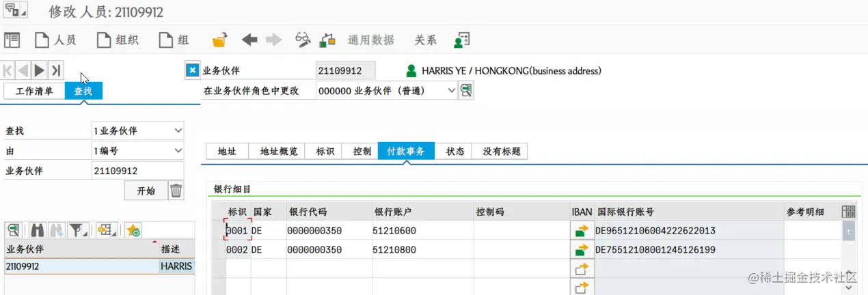The width and height of the screenshot is (868, 295).
Task: Click the 银行账户 cell 51210800
Action: (x=422, y=250)
